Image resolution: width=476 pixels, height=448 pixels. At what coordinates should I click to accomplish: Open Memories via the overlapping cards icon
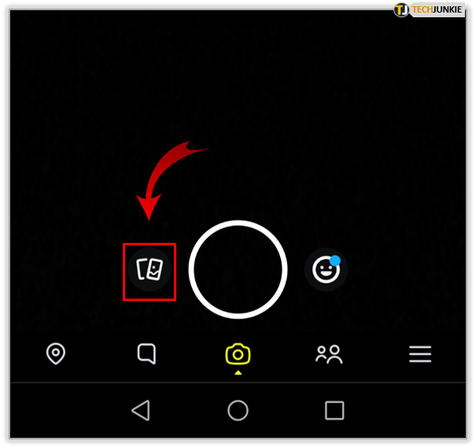click(149, 270)
